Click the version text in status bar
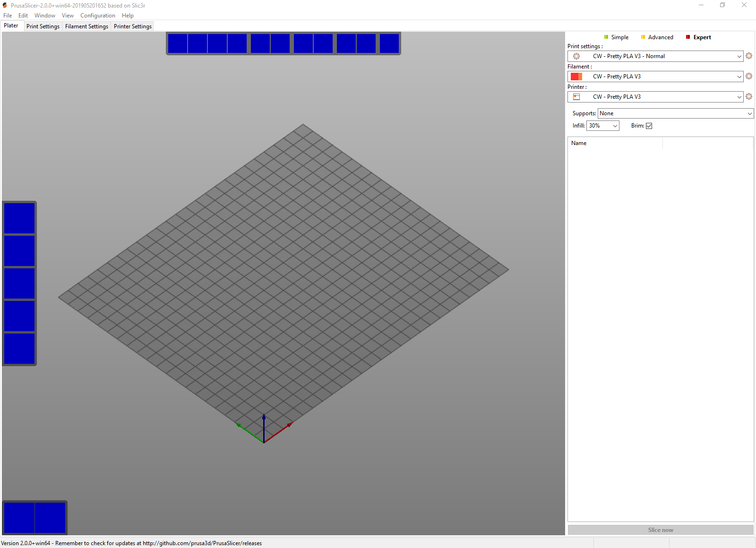 tap(131, 543)
